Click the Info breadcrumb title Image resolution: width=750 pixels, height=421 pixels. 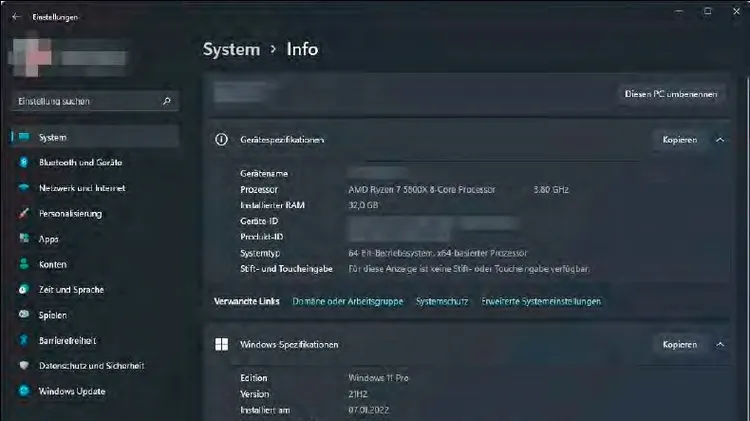coord(302,49)
